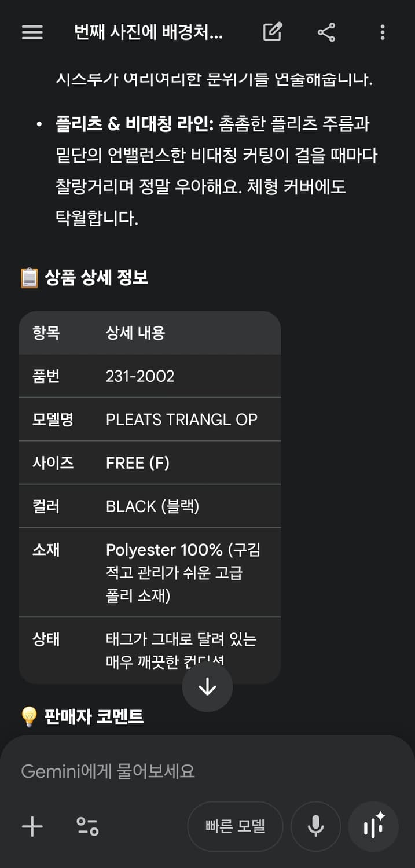The width and height of the screenshot is (415, 868).
Task: Tap the Gemini에게 물어보세요 input field
Action: pyautogui.click(x=174, y=771)
